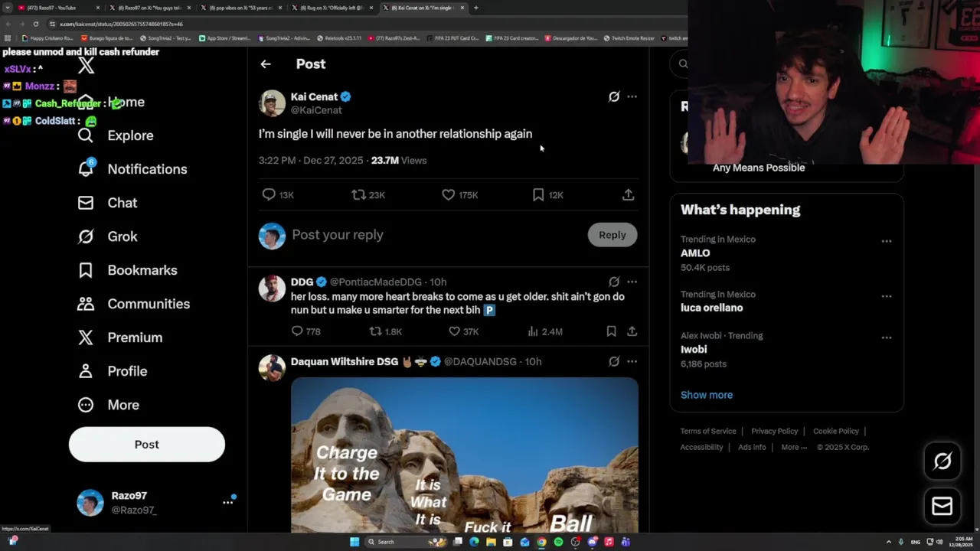The height and width of the screenshot is (551, 980).
Task: Click repost icon on Kai Cenat post
Action: [358, 194]
